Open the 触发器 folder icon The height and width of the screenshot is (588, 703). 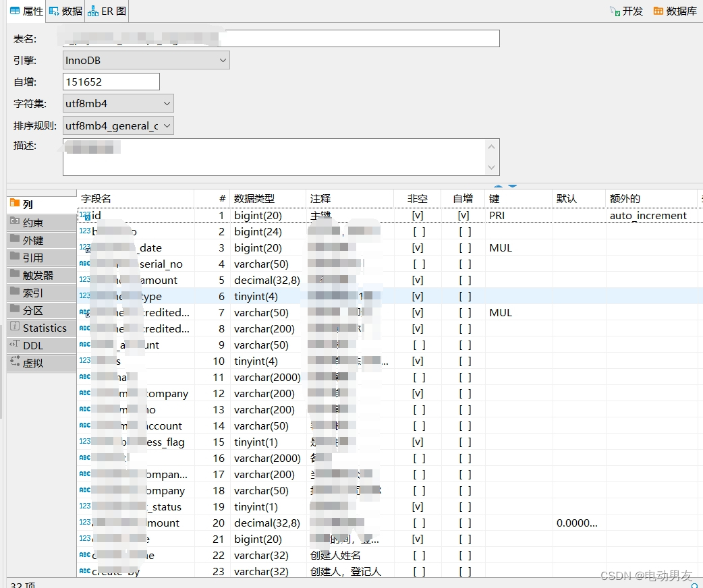click(15, 273)
